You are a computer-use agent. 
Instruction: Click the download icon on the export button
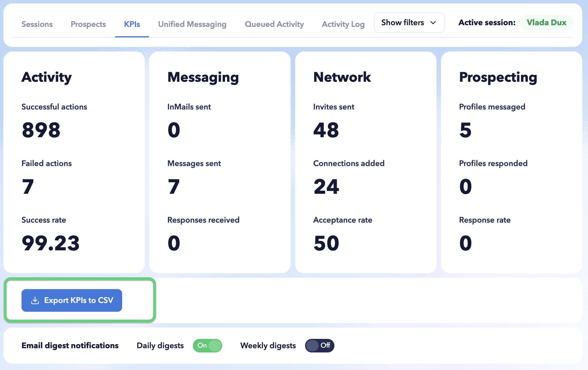click(35, 300)
